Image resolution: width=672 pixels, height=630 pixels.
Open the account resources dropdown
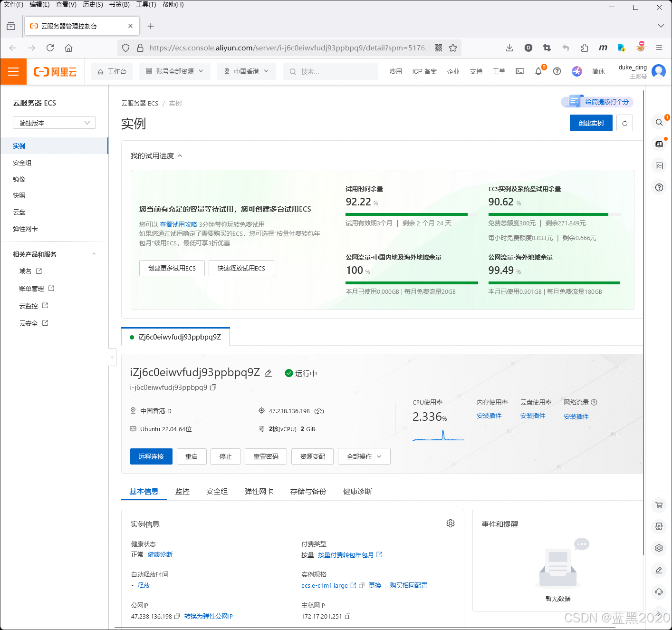(x=175, y=71)
